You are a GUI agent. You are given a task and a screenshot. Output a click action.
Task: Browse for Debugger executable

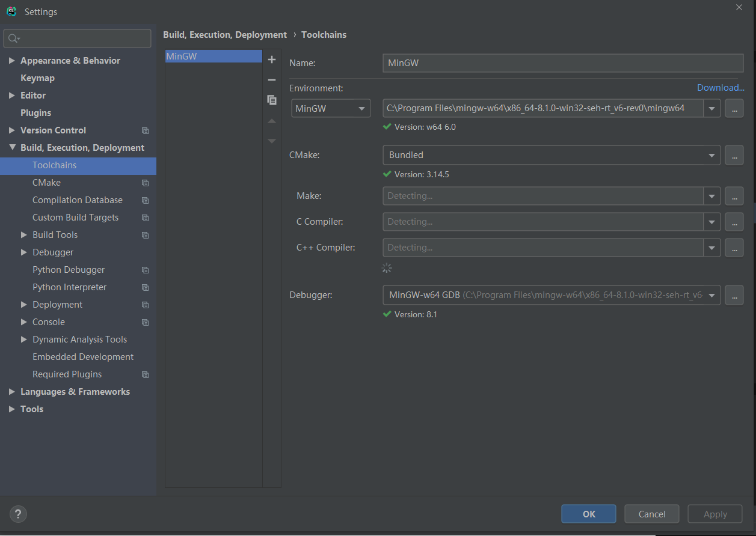(x=734, y=295)
